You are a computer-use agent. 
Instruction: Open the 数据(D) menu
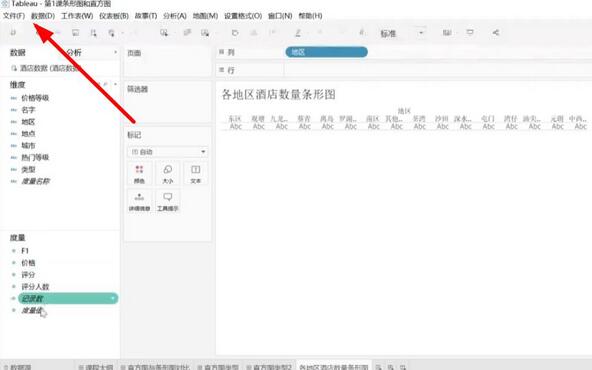click(43, 16)
